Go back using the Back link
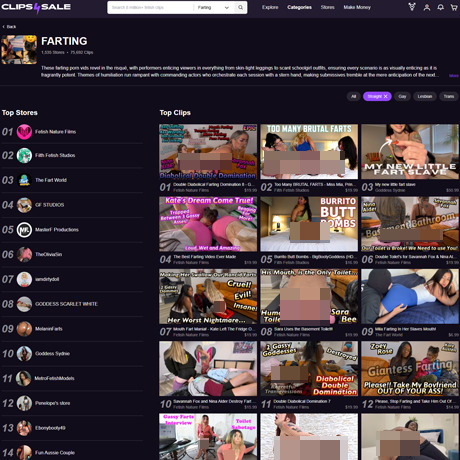The image size is (460, 460). (9, 27)
